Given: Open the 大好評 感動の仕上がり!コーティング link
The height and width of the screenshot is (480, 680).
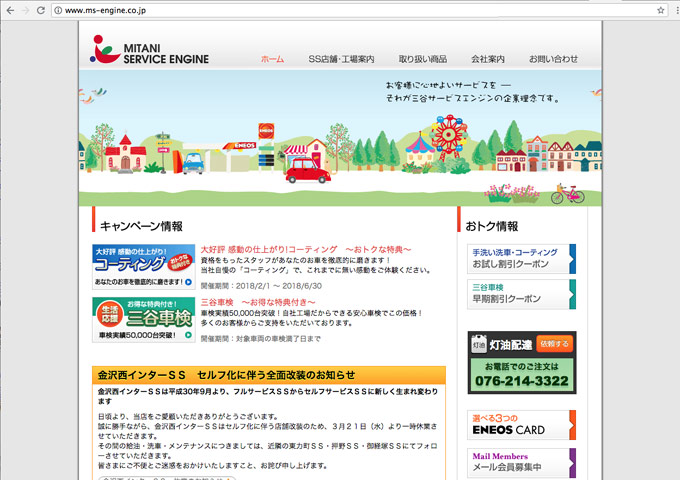Looking at the screenshot, I should point(306,249).
